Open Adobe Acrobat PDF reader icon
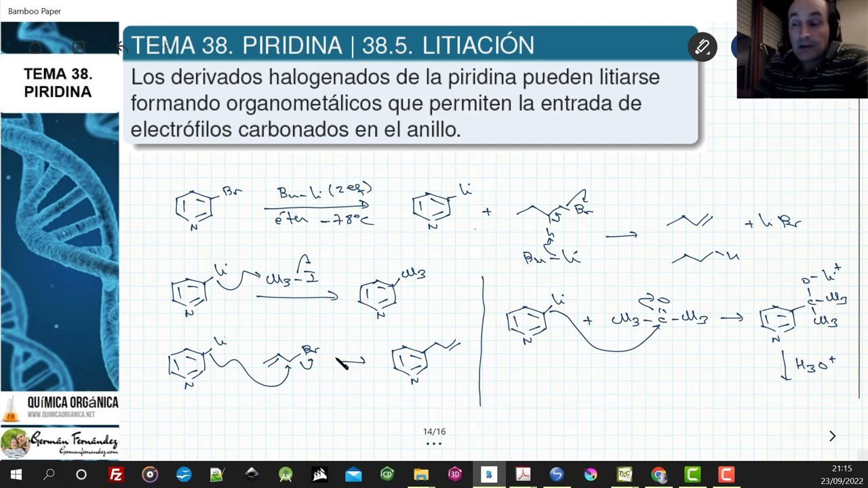The width and height of the screenshot is (868, 488). (x=523, y=474)
